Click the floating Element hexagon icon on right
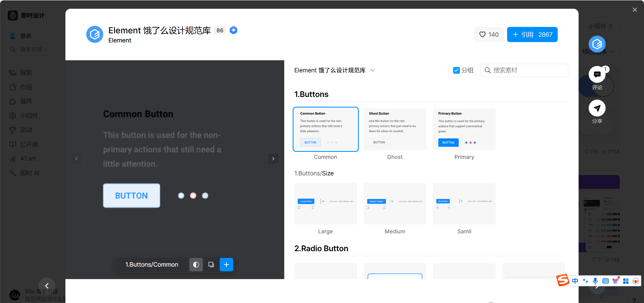Screen dimensions: 644x303 pyautogui.click(x=597, y=44)
